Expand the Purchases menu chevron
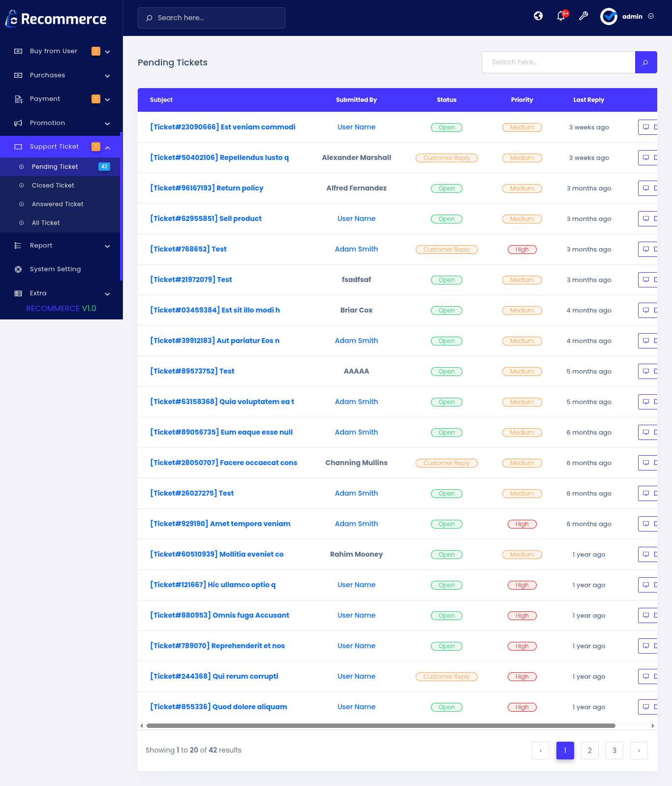672x786 pixels. (x=107, y=76)
